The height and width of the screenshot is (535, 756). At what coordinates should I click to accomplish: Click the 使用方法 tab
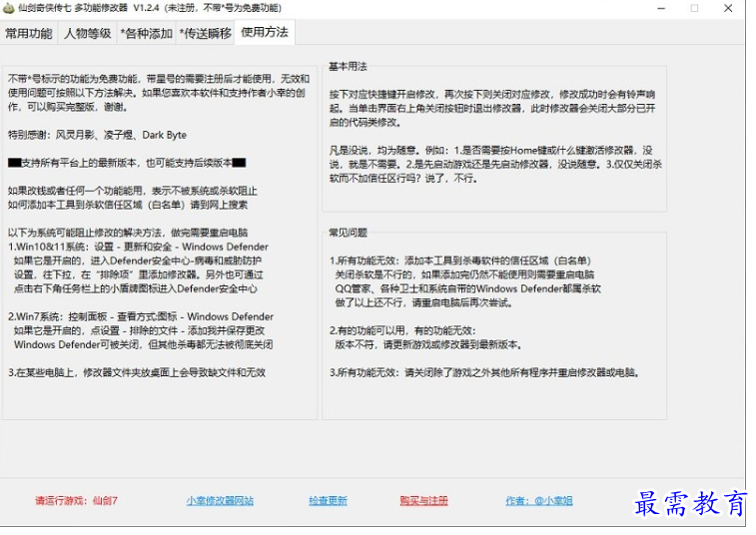(265, 32)
